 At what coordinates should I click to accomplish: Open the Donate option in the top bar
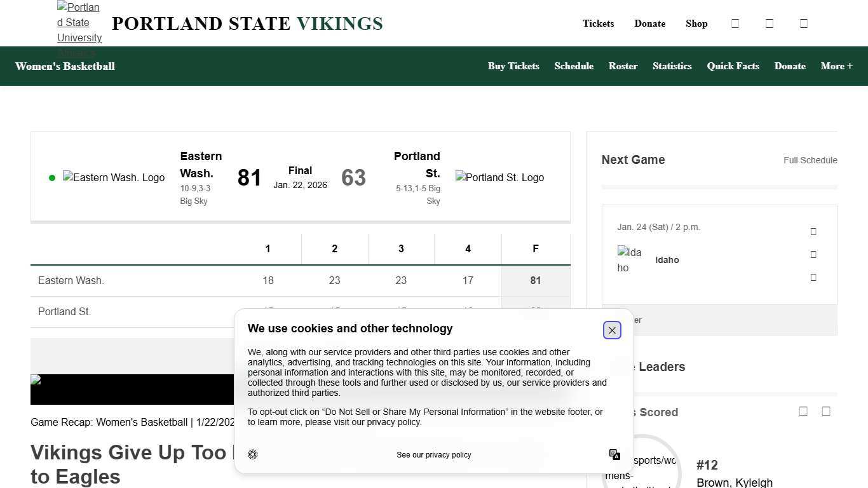[x=649, y=24]
